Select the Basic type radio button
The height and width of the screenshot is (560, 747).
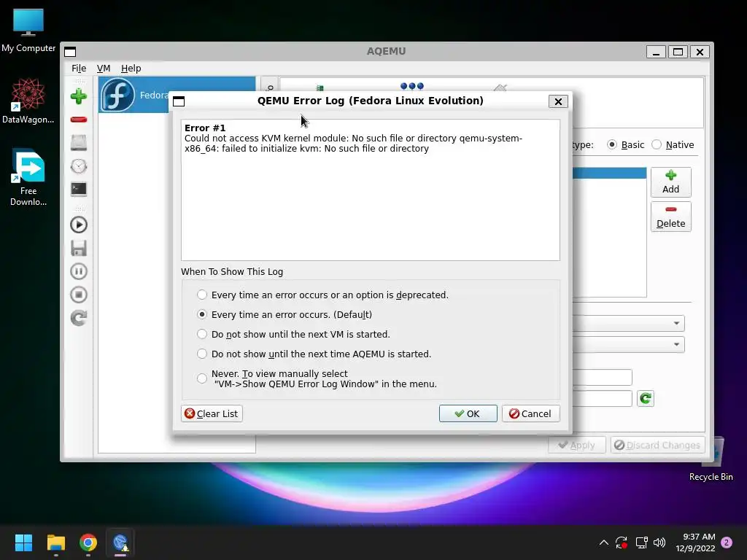point(612,144)
